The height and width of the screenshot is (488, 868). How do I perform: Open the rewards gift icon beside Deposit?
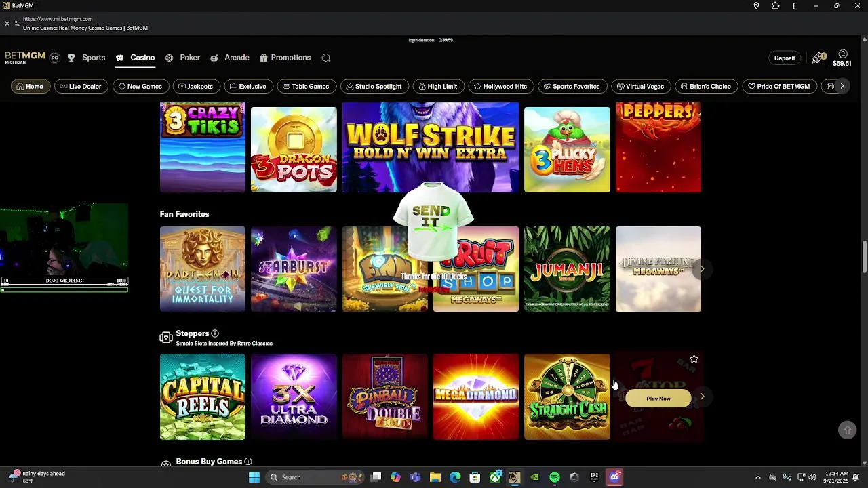click(819, 58)
